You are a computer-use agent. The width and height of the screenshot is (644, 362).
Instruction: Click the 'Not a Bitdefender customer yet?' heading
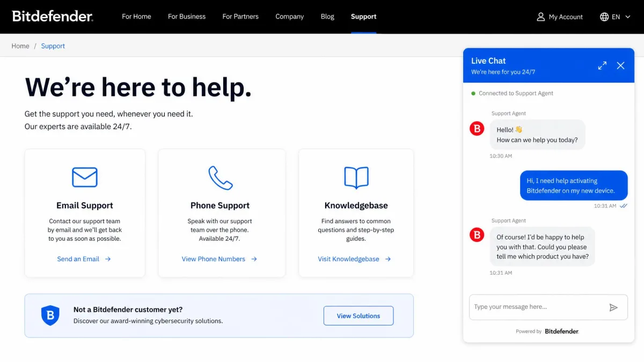point(128,309)
